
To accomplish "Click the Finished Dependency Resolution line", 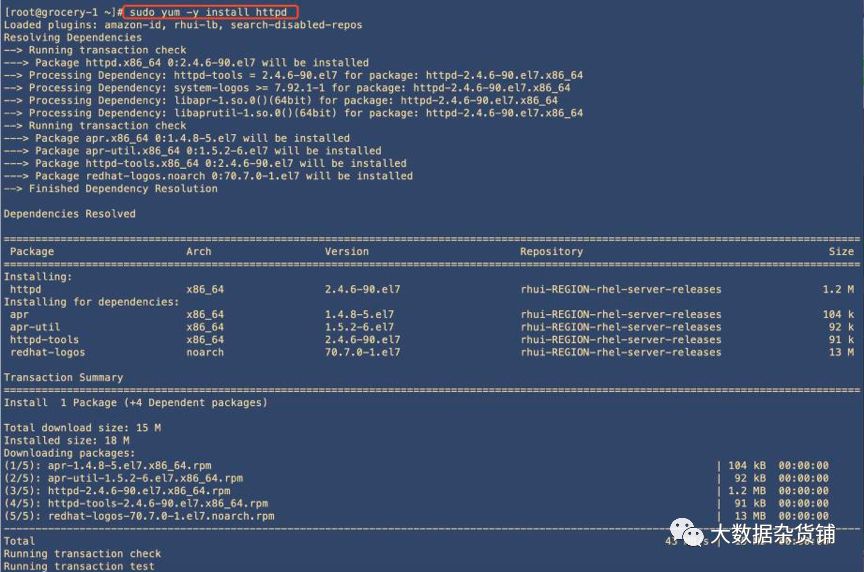I will (110, 188).
